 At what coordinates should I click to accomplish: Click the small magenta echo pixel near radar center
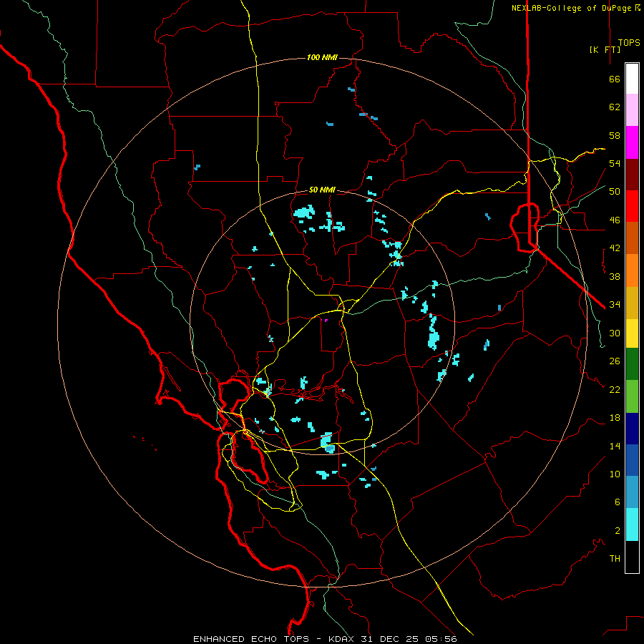[x=326, y=321]
